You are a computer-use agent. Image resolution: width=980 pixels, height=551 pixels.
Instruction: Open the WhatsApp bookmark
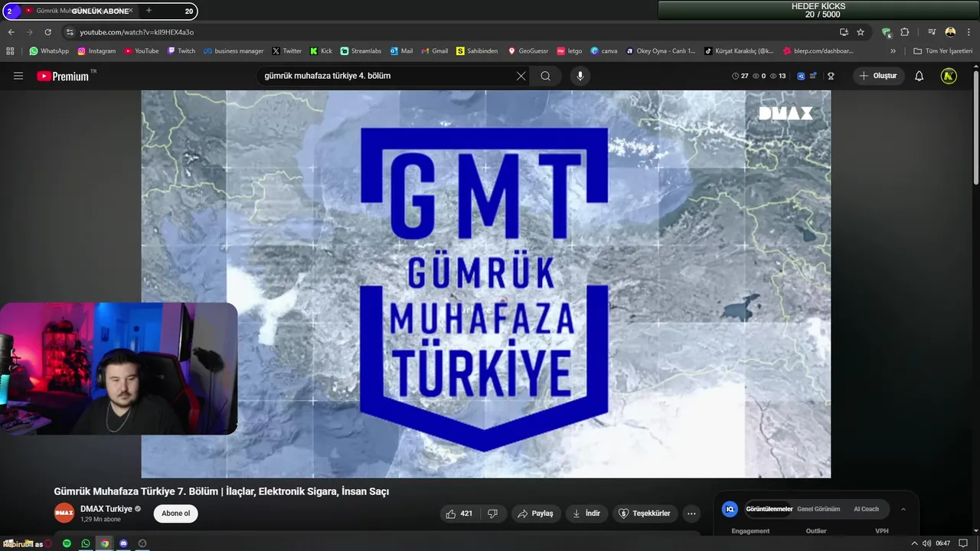(x=49, y=51)
